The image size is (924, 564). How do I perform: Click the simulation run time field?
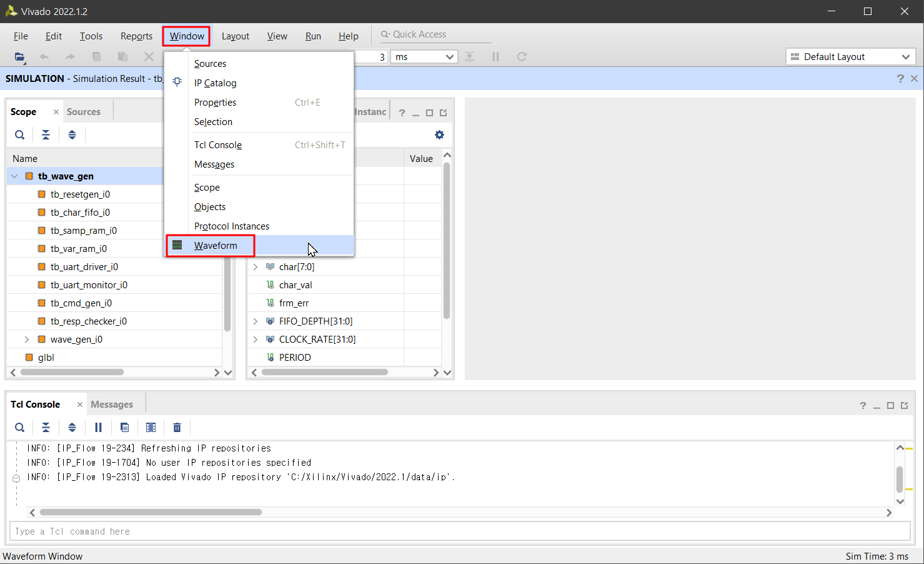371,57
